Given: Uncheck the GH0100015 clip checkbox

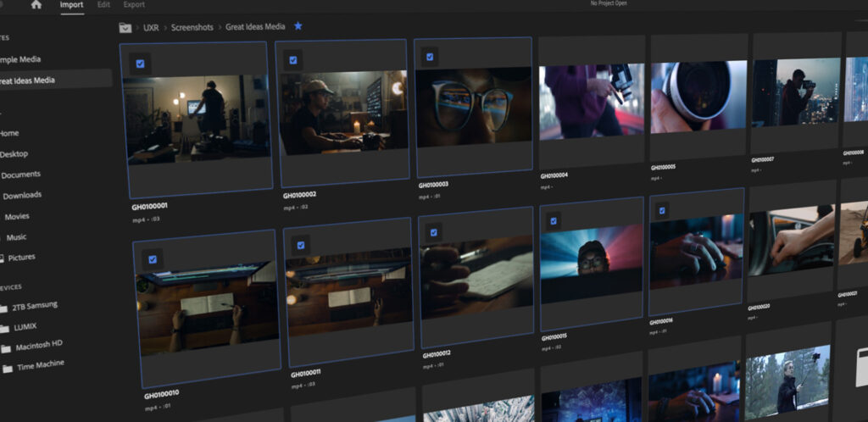Looking at the screenshot, I should (x=553, y=221).
